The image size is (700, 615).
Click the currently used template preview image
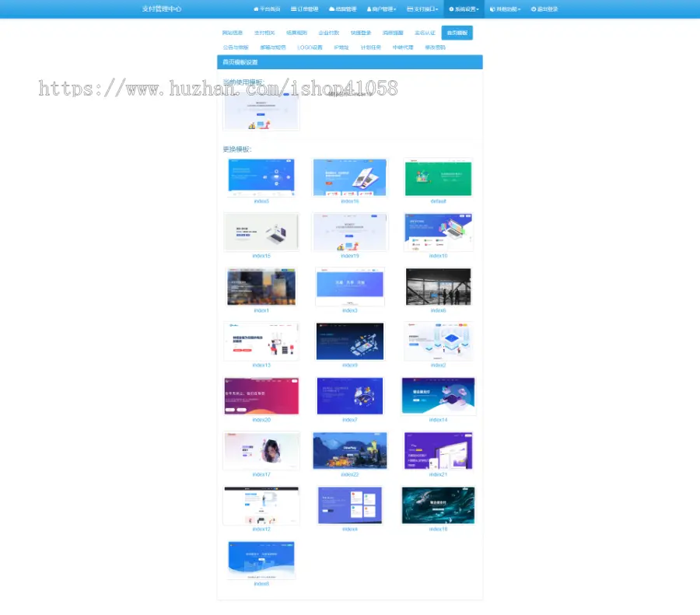[261, 111]
